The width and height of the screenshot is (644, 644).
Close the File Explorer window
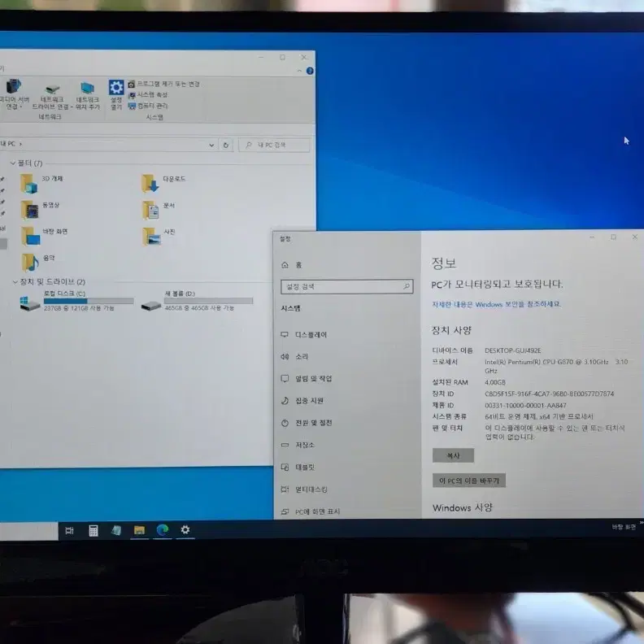click(303, 57)
